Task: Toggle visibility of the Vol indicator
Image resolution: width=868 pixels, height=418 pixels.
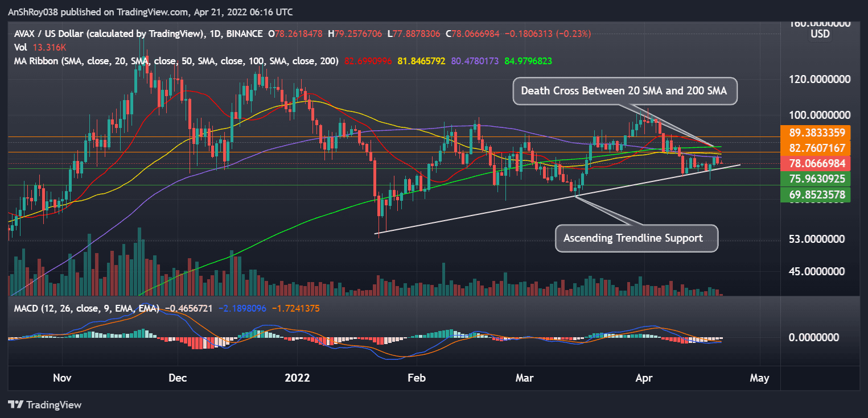Action: (x=20, y=48)
